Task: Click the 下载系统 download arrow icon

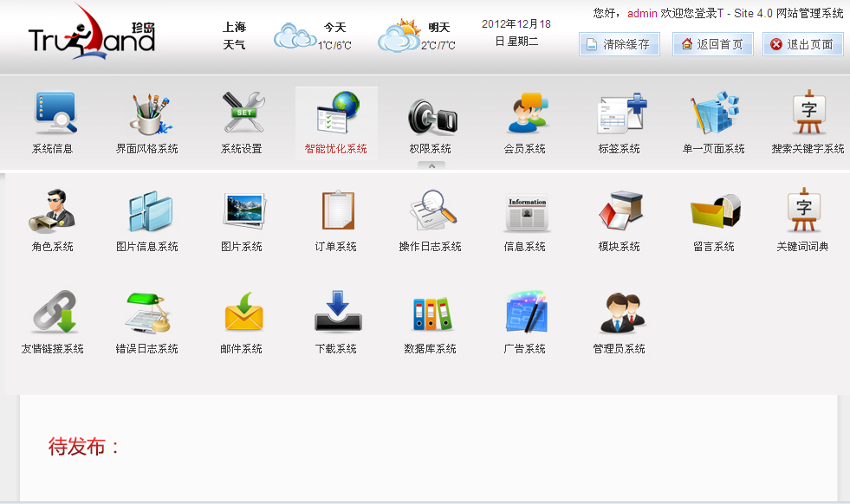Action: pos(336,310)
